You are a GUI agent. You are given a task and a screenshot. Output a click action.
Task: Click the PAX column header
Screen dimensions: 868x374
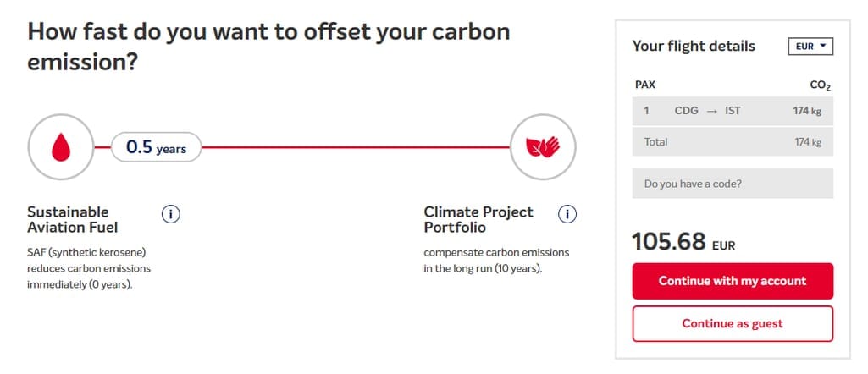click(645, 85)
